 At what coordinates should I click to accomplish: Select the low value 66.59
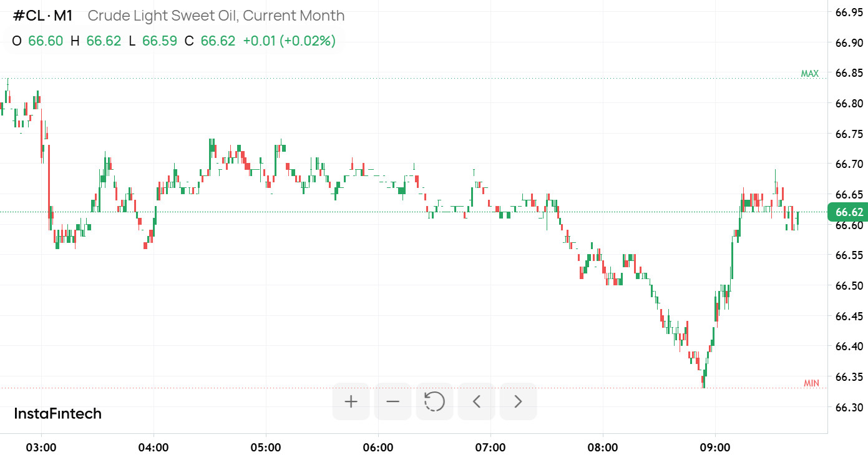click(x=160, y=41)
